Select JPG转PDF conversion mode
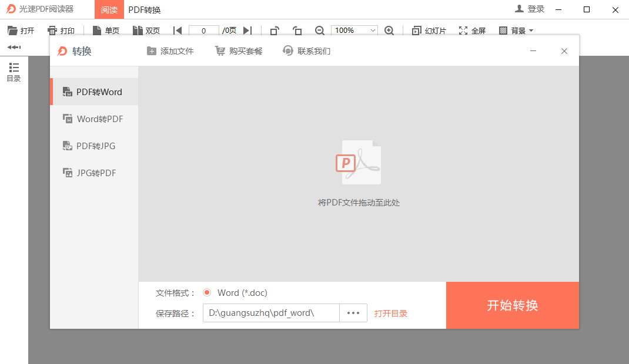This screenshot has width=629, height=364. [94, 173]
